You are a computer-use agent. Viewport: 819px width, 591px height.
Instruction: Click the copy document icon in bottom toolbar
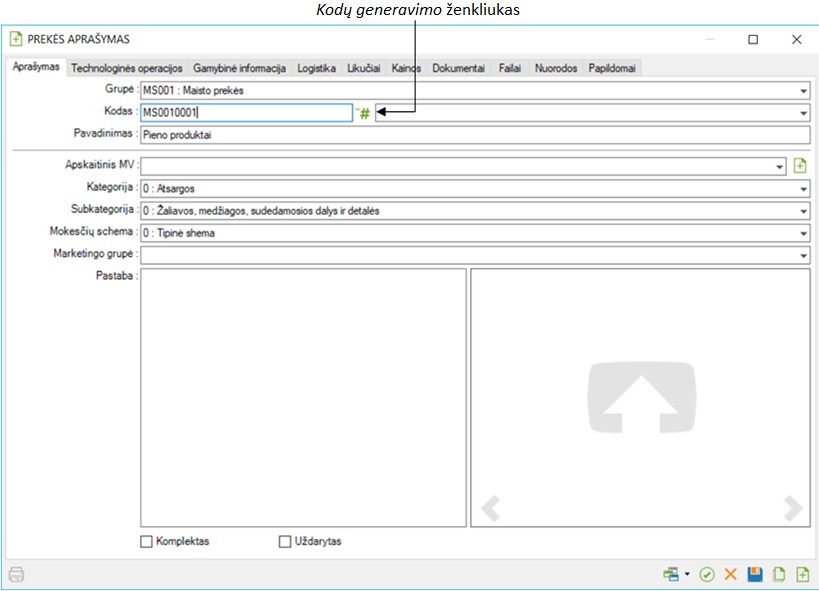tap(778, 574)
